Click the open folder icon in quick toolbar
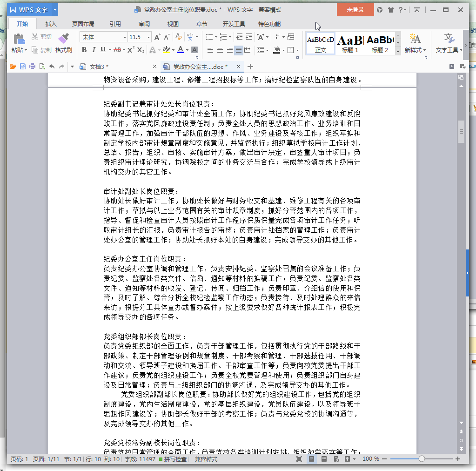Screen dimensions: 476x471 click(x=13, y=67)
